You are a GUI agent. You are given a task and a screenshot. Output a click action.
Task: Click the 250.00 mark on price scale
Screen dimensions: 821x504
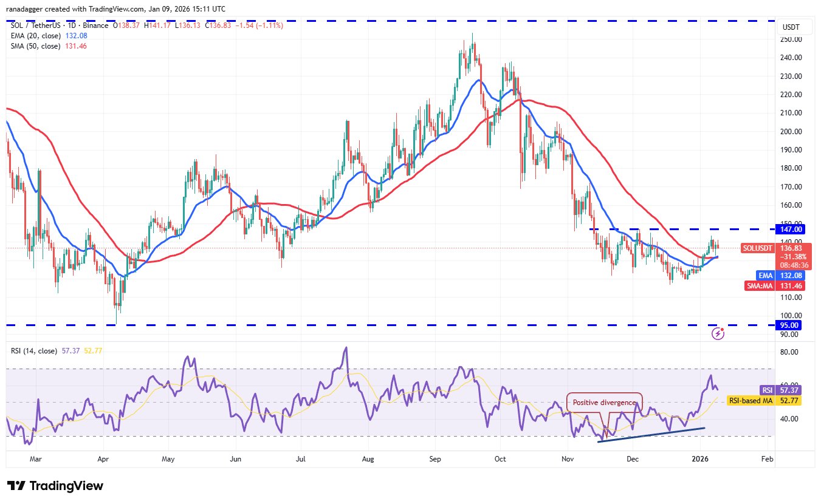(791, 39)
